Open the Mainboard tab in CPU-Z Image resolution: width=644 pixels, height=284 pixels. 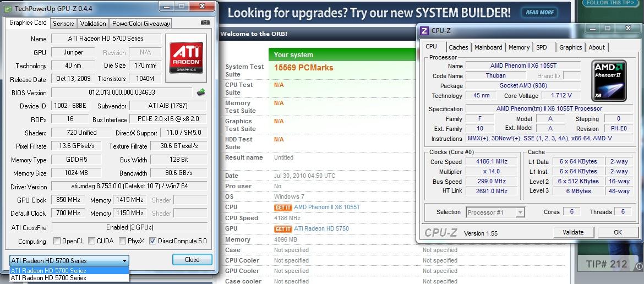click(x=488, y=47)
